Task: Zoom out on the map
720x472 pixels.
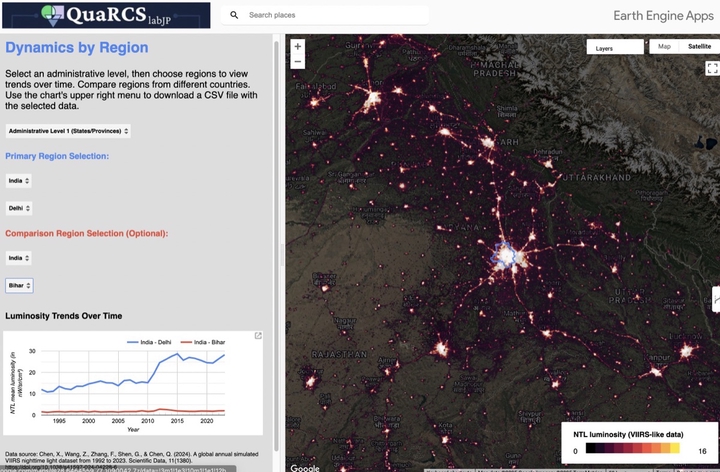Action: point(297,62)
